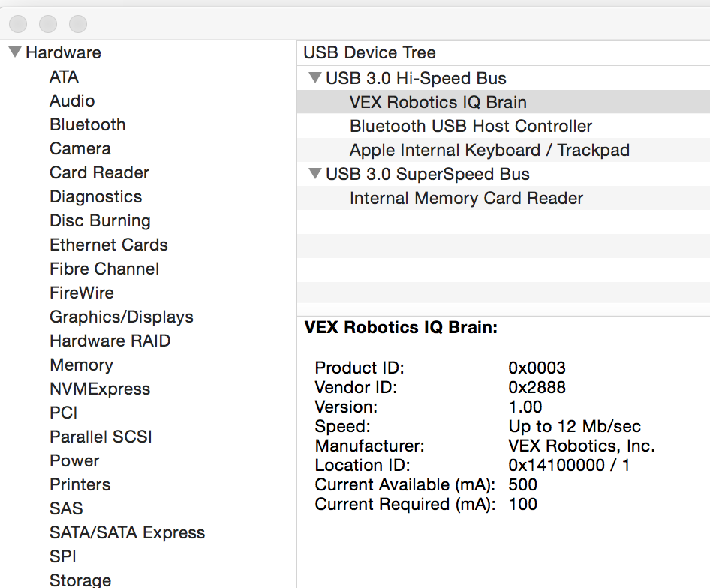Show Camera hardware information
The height and width of the screenshot is (588, 710).
[80, 148]
